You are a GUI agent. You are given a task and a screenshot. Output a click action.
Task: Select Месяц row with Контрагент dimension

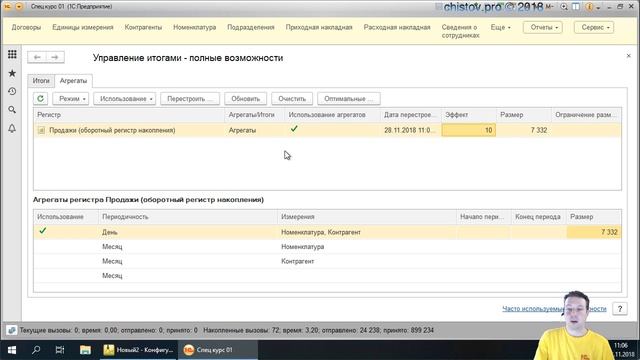(x=327, y=261)
